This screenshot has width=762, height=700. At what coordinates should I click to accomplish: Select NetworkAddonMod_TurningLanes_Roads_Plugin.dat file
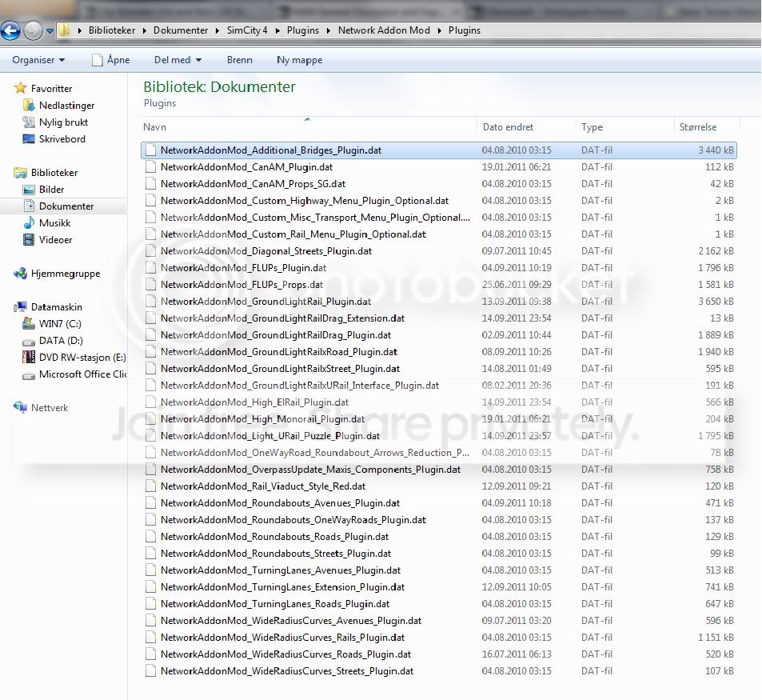pyautogui.click(x=439, y=604)
